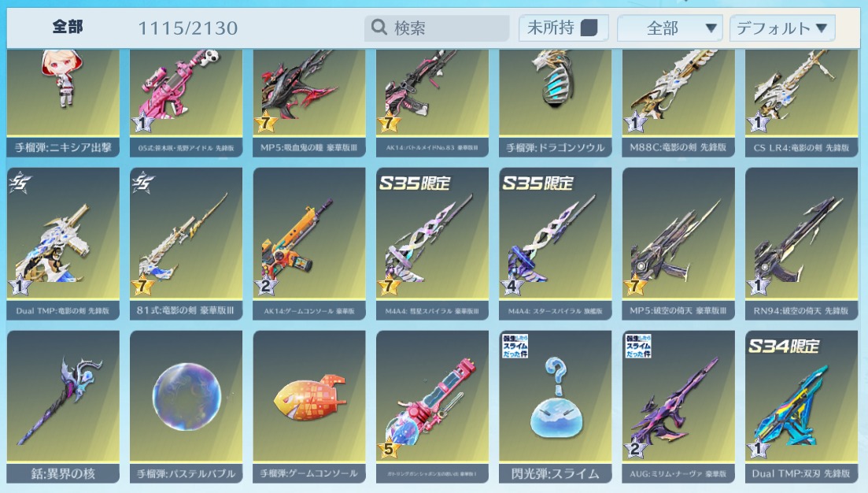Focus the 検索 search field
This screenshot has height=493, width=868.
[437, 28]
